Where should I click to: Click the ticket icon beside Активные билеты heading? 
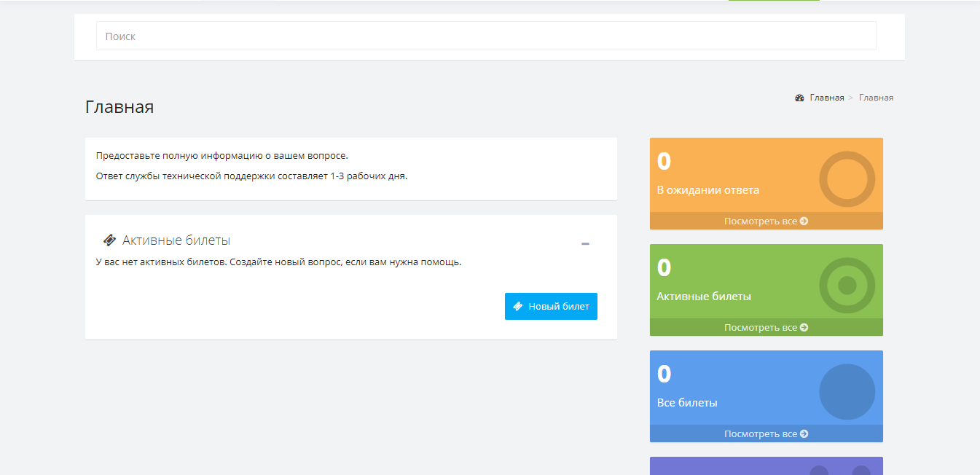(109, 240)
